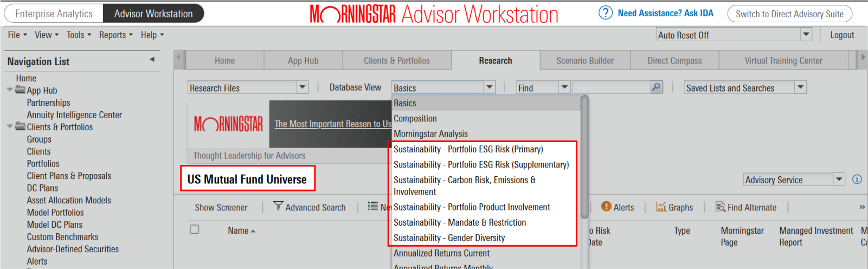Open the Reports menu
Image resolution: width=868 pixels, height=269 pixels.
[x=115, y=35]
